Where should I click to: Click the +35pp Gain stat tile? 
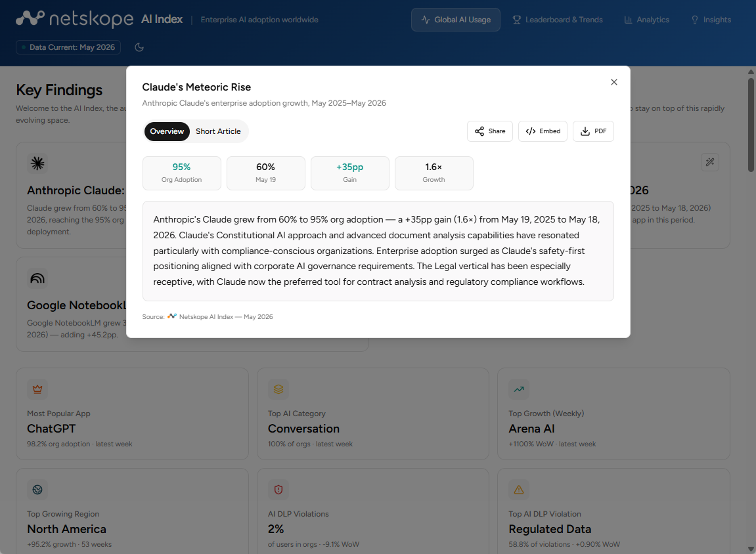click(350, 173)
